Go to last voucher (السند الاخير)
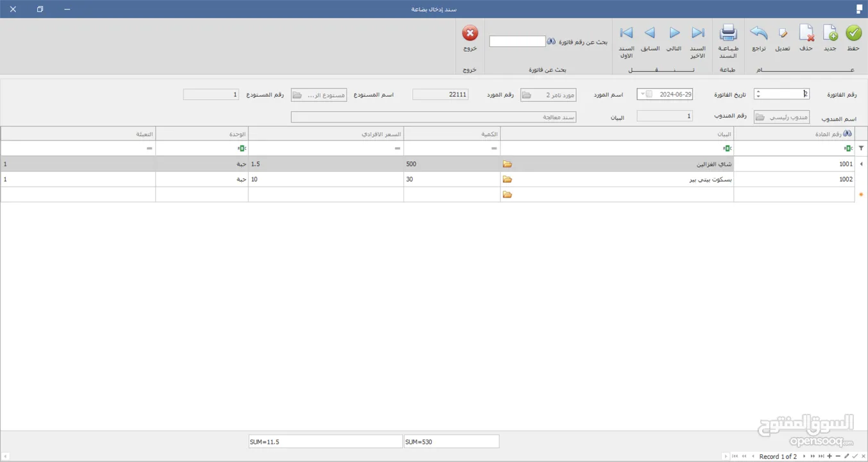Viewport: 868px width, 462px height. click(698, 33)
